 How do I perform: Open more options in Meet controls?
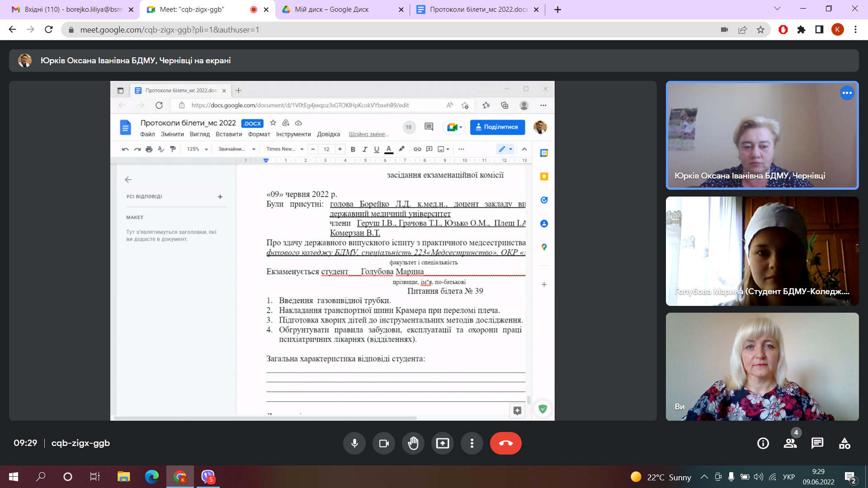[x=472, y=443]
